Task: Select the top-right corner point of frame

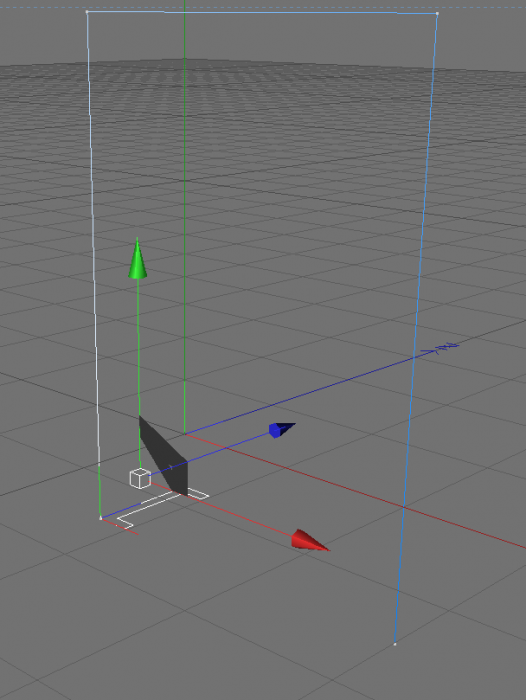Action: [437, 13]
